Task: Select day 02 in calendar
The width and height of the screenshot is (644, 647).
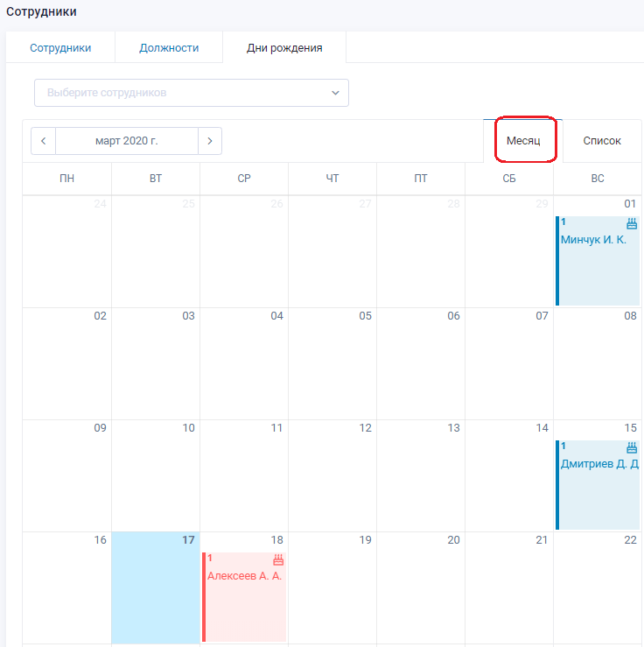Action: click(66, 363)
